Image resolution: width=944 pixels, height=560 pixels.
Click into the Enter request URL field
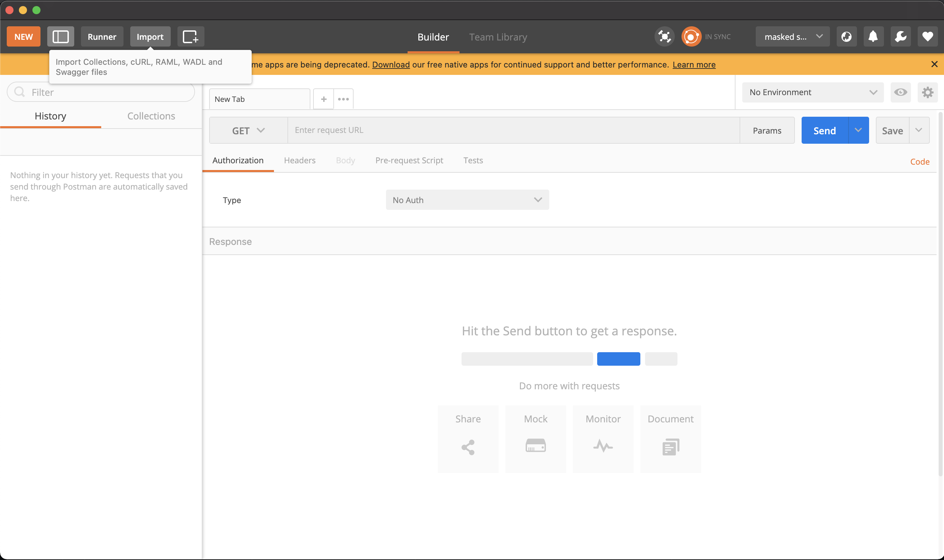513,131
